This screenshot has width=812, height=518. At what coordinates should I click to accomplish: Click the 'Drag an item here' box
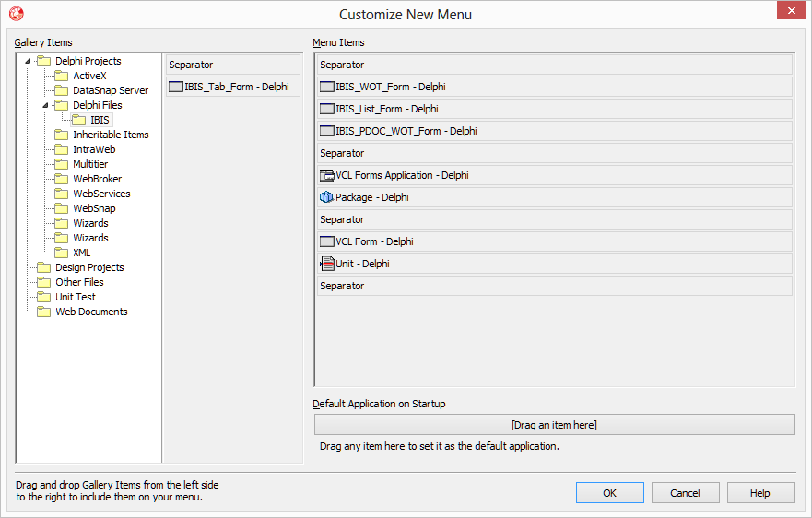click(x=554, y=425)
